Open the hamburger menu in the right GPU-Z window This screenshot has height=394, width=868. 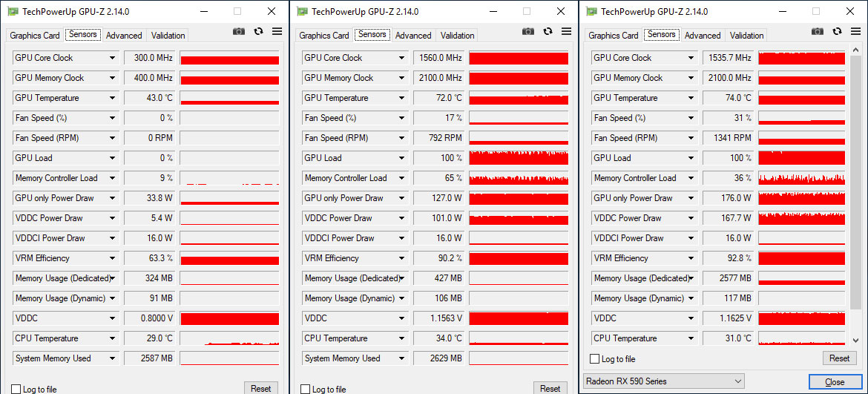click(855, 31)
